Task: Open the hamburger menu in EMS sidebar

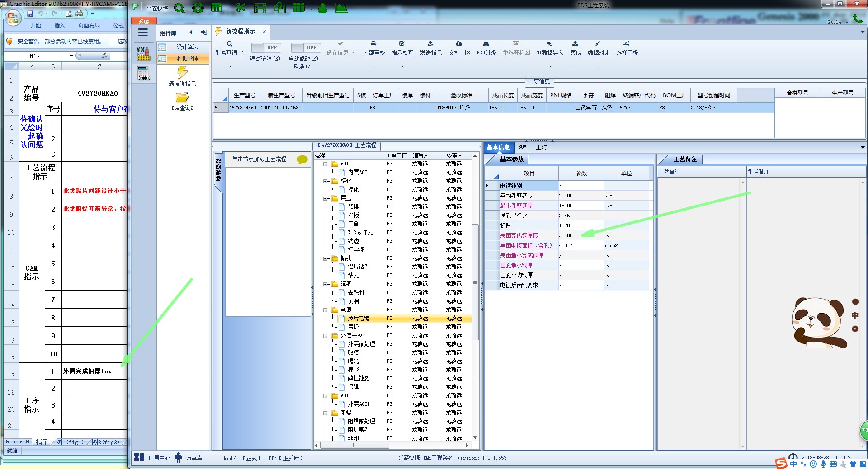Action: point(143,33)
